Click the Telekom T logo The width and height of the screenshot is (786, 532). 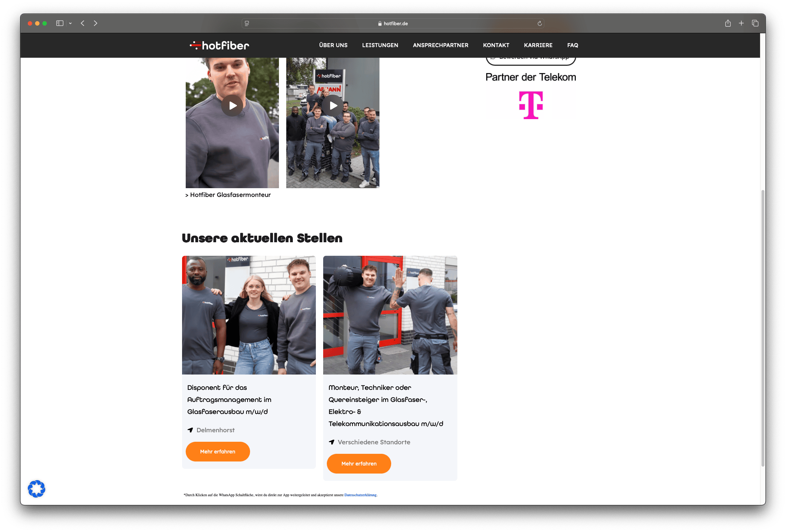(x=531, y=105)
